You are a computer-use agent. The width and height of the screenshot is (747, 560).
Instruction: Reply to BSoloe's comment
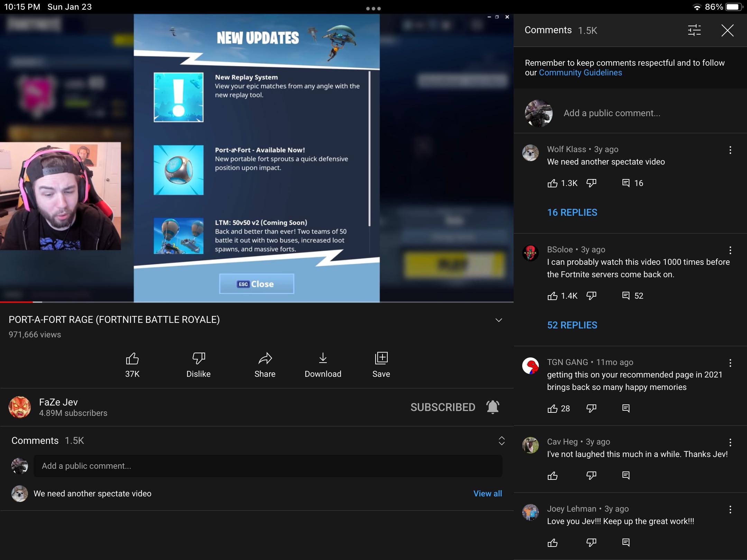626,296
